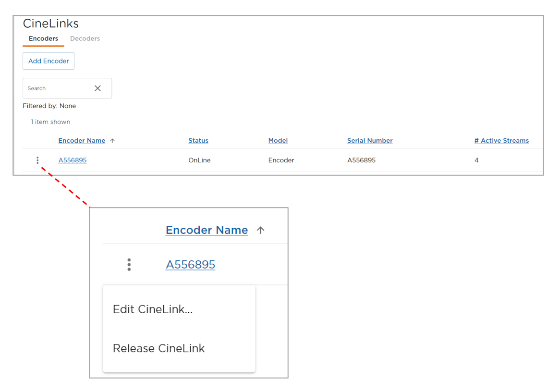Open encoder A556895 via its name link
This screenshot has width=559, height=392.
pyautogui.click(x=72, y=160)
